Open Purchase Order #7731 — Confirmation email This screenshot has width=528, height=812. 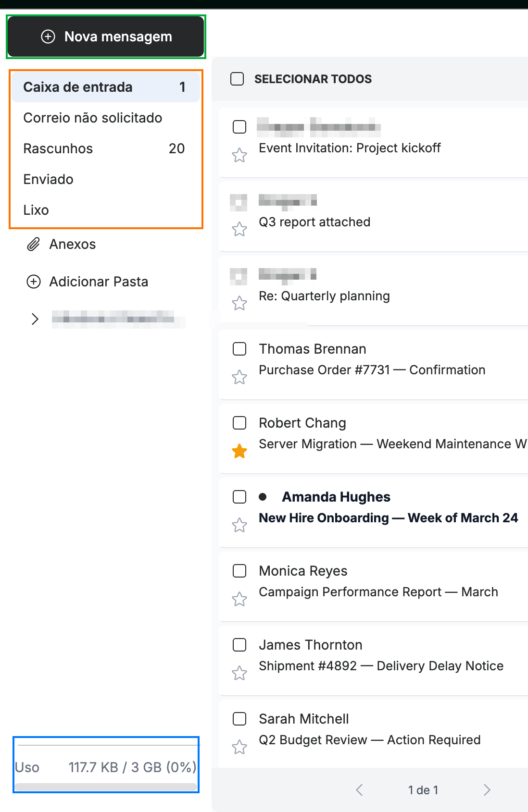coord(372,370)
